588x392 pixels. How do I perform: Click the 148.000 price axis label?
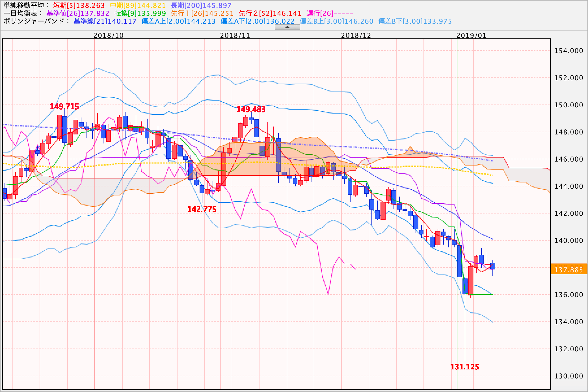569,132
